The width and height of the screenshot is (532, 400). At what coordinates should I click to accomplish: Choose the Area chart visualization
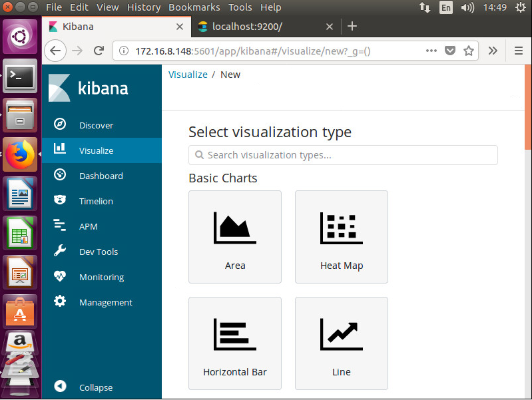[235, 236]
